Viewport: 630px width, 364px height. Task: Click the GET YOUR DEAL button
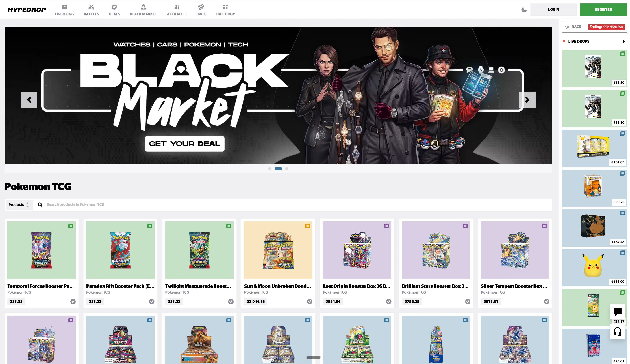(184, 144)
